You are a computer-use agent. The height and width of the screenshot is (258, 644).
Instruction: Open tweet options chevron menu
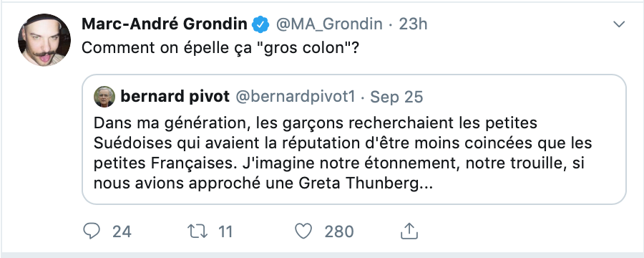[619, 24]
